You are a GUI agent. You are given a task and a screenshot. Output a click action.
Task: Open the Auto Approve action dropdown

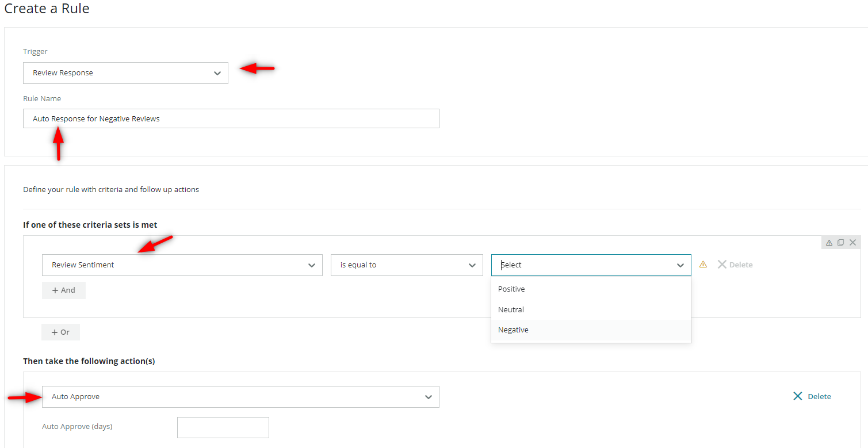[x=240, y=397]
